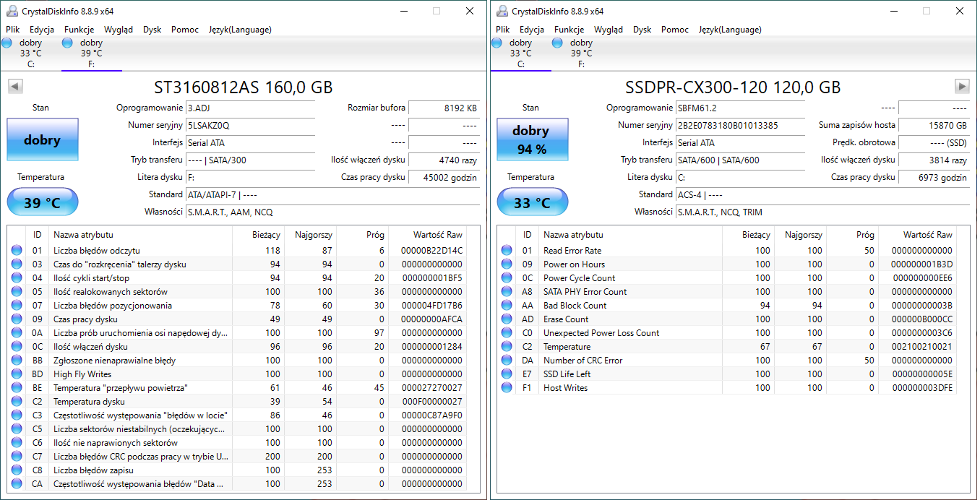Click power-on hours value 45002 godzin
This screenshot has width=980, height=500.
tap(444, 177)
